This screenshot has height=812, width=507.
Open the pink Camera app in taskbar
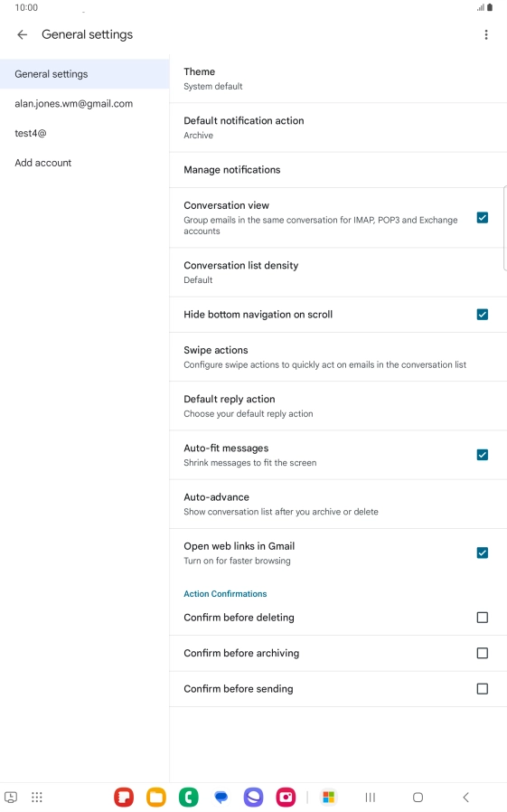[x=286, y=797]
